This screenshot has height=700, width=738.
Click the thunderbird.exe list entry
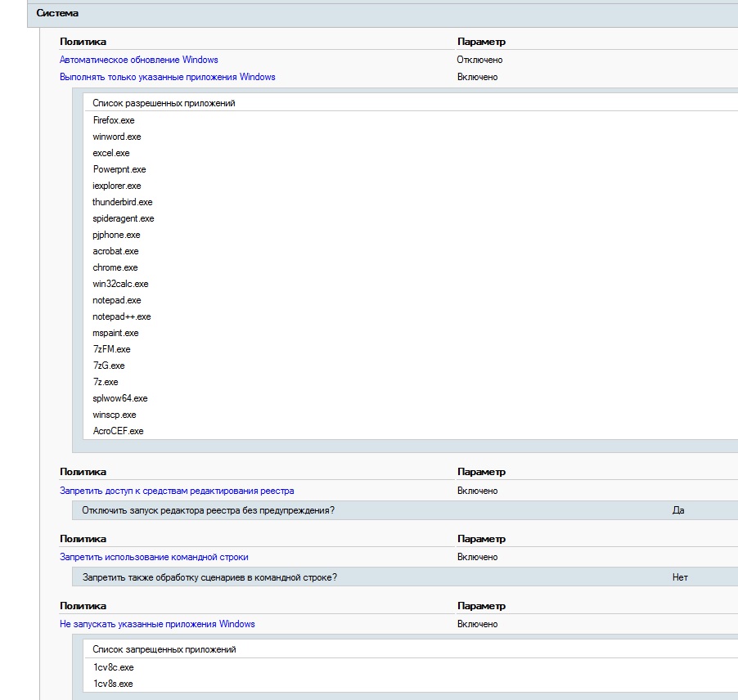[x=123, y=202]
